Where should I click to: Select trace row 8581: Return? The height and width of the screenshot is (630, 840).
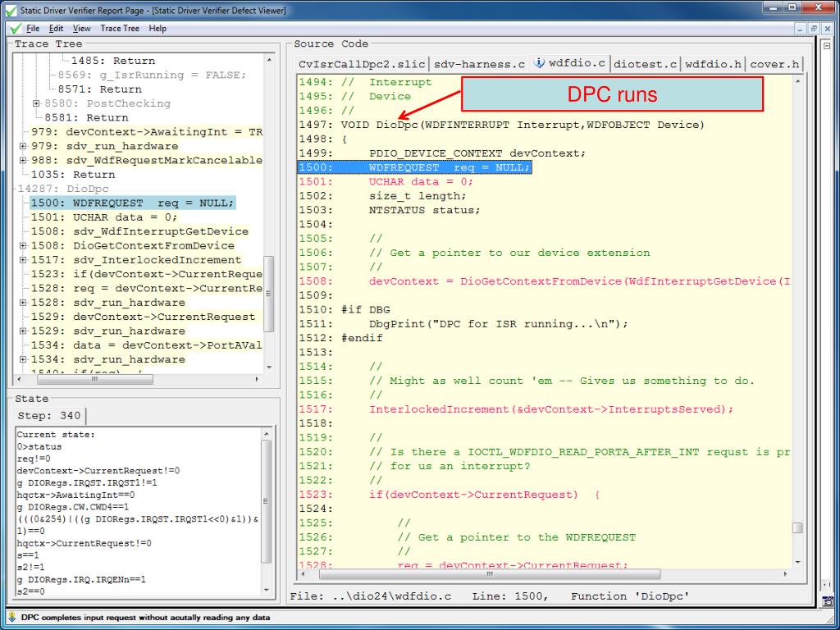86,118
